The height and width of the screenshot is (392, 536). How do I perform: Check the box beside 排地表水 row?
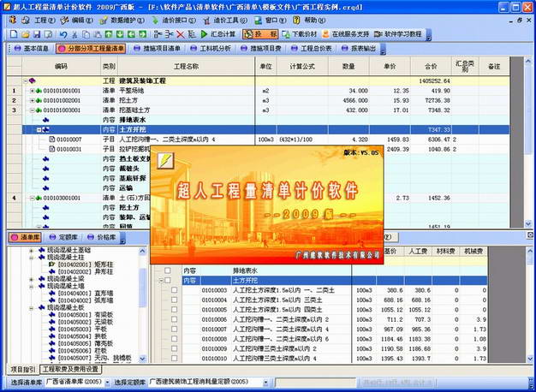tap(166, 270)
